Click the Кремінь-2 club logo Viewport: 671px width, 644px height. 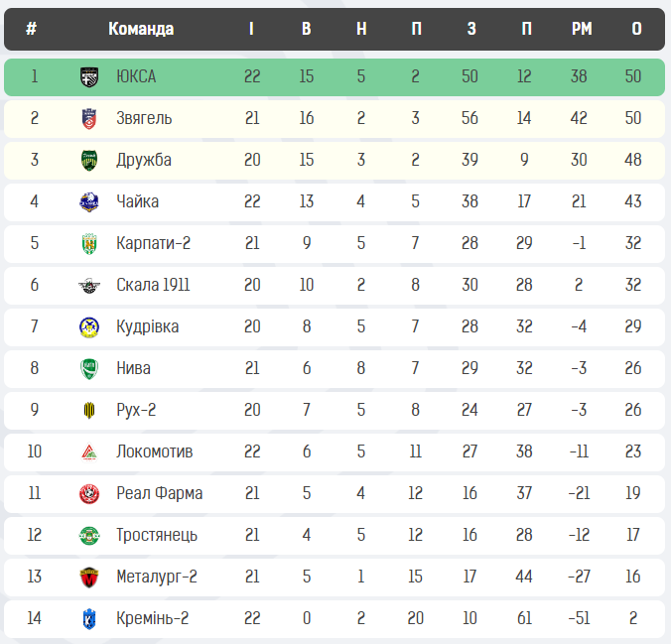(89, 618)
